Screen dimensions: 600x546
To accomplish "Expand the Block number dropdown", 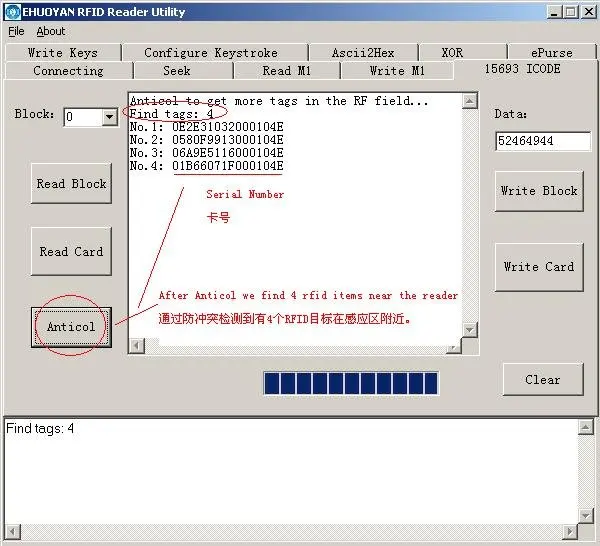I will [109, 117].
